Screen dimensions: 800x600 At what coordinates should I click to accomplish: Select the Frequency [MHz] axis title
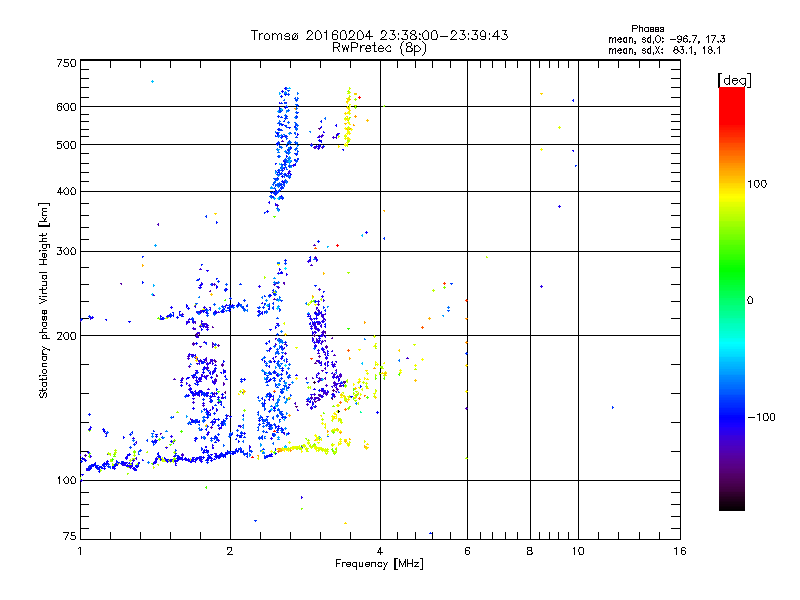(379, 564)
